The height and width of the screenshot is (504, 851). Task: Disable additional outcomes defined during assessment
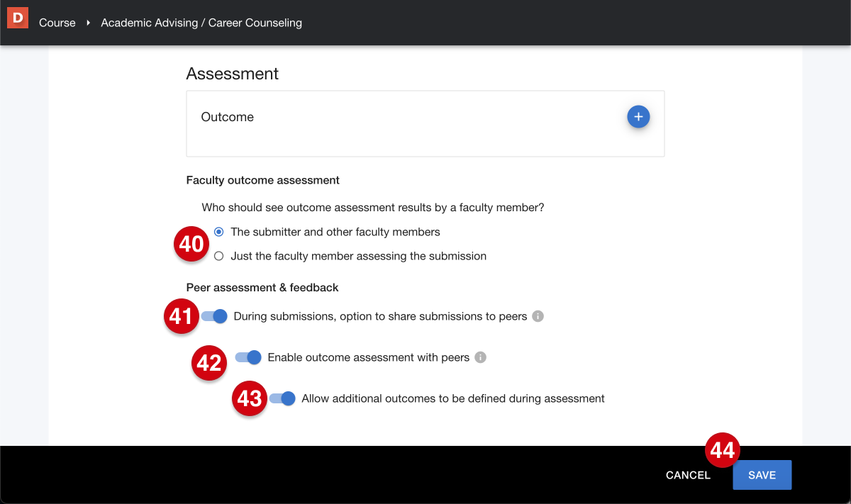(282, 398)
